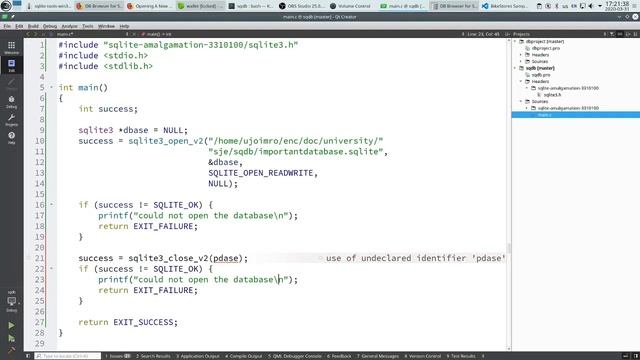Split the Projects side panel
640x360 pixels.
pos(628,34)
